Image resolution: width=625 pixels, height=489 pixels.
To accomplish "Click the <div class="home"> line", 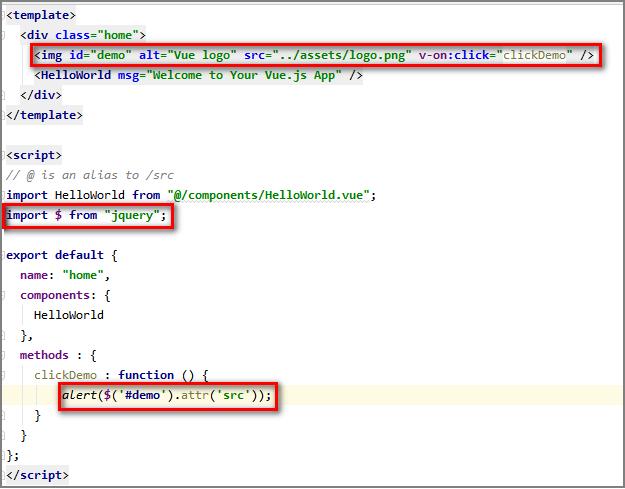I will [83, 35].
